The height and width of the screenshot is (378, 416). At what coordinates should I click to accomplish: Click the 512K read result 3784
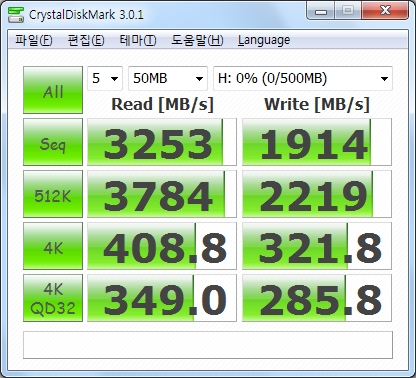tap(162, 194)
